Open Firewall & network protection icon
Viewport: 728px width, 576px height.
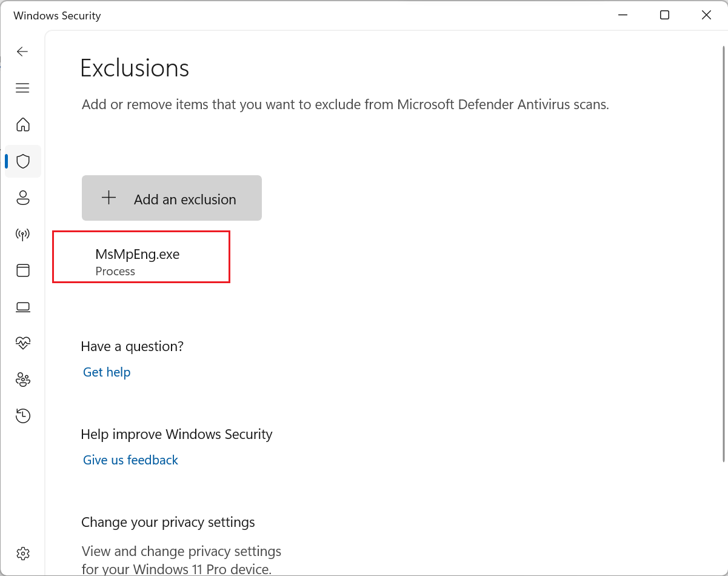[22, 234]
